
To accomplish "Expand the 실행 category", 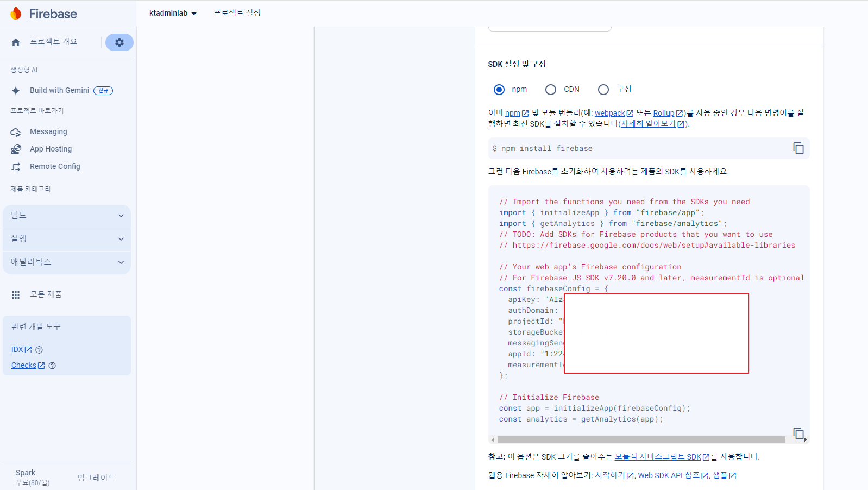I will point(67,239).
